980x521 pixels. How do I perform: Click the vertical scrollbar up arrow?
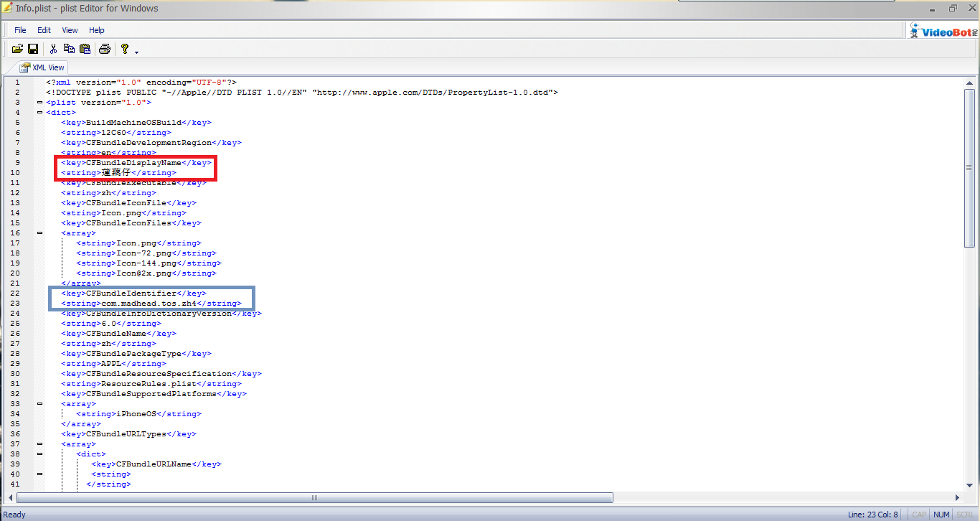pyautogui.click(x=970, y=83)
